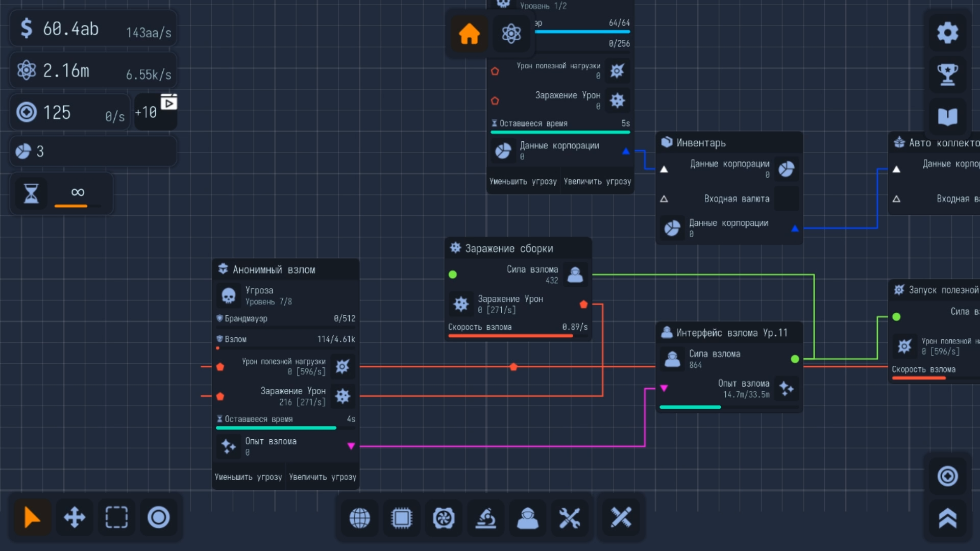Click the double chevron up icon
Screen dimensions: 980x551
click(947, 518)
